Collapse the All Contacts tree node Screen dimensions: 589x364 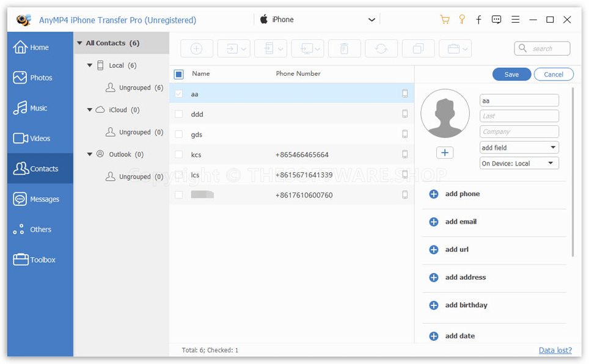pos(79,43)
